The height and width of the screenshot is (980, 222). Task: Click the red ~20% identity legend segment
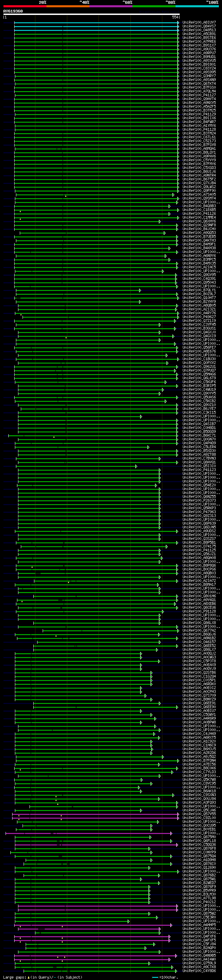pyautogui.click(x=25, y=6)
